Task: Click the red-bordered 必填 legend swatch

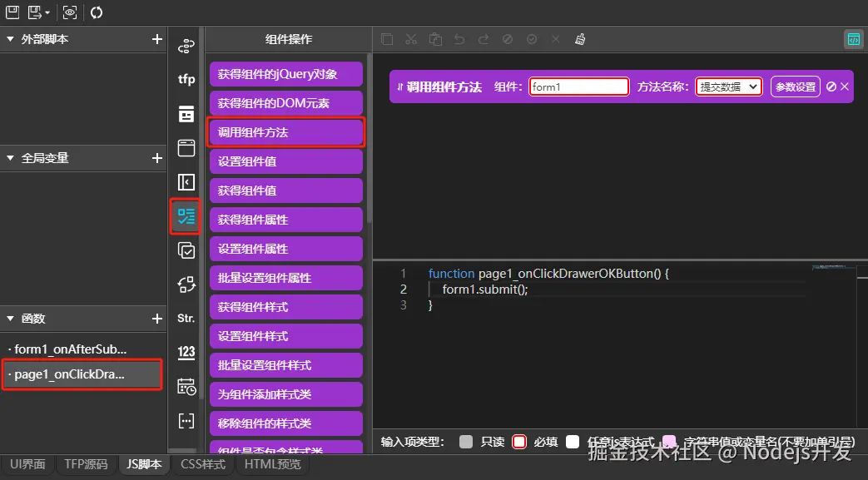Action: [x=519, y=442]
